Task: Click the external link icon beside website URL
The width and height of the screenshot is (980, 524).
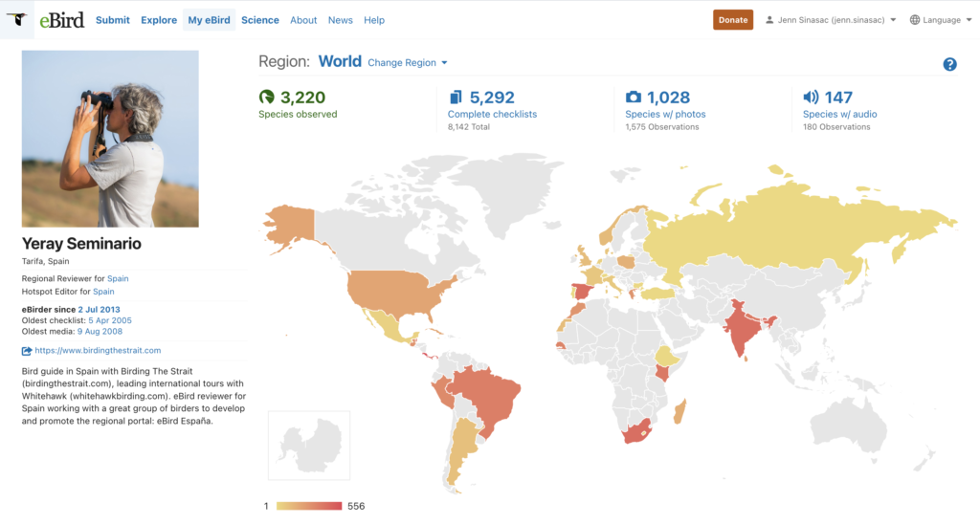Action: [x=26, y=351]
